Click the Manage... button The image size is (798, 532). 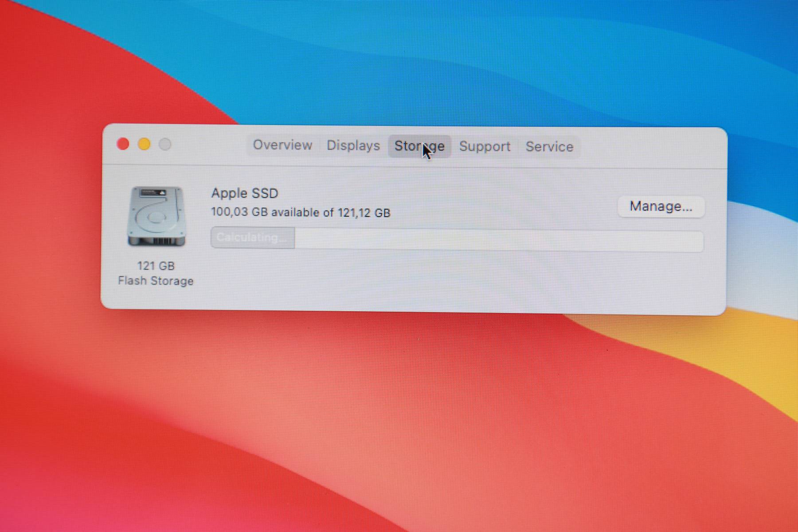(x=661, y=207)
